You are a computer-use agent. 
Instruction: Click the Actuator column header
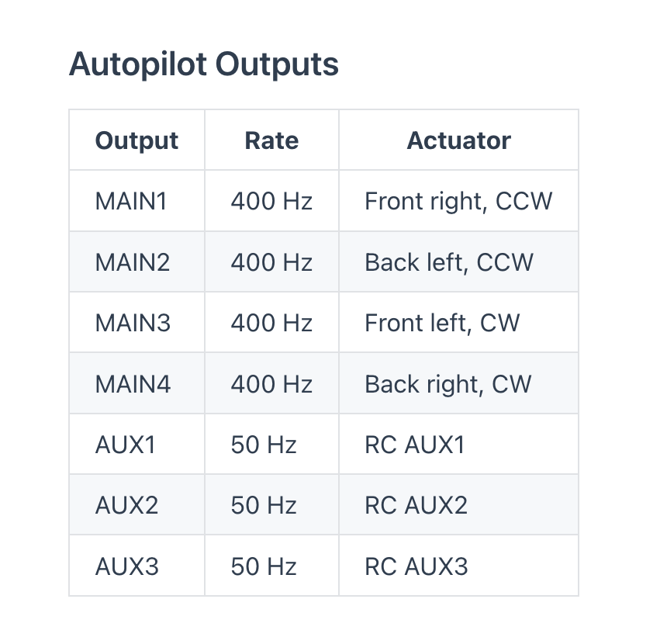[458, 140]
